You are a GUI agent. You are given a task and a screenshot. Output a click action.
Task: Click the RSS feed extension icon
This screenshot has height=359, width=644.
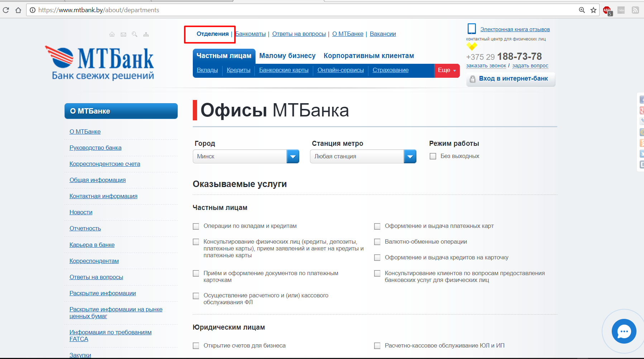pyautogui.click(x=635, y=10)
